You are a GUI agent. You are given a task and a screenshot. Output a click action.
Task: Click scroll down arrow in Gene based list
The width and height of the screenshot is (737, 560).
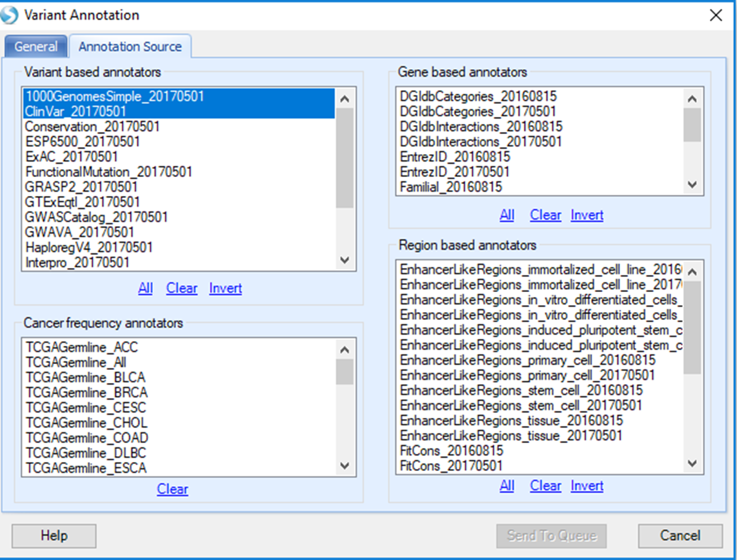(x=693, y=185)
